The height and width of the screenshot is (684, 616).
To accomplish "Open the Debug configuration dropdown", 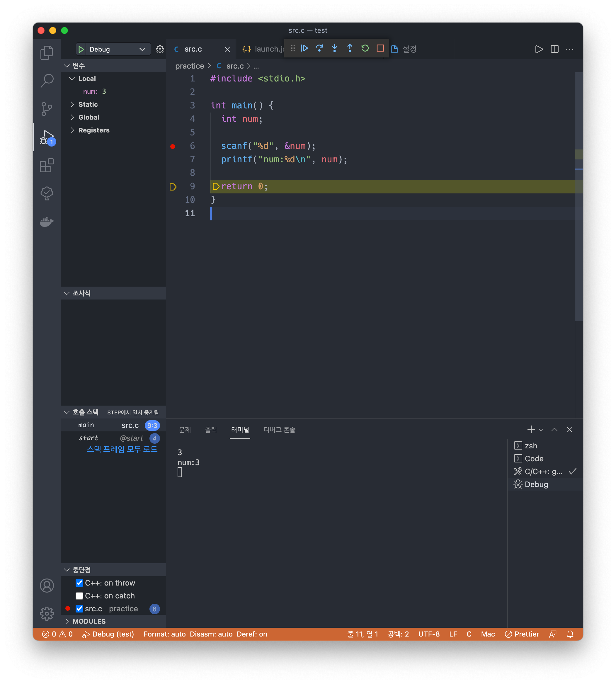I will tap(118, 50).
